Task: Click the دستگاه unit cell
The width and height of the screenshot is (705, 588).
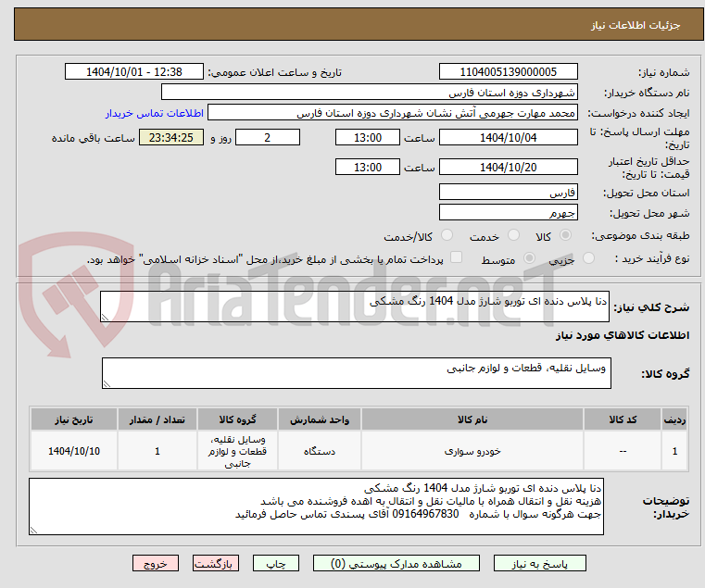Action: pos(320,451)
